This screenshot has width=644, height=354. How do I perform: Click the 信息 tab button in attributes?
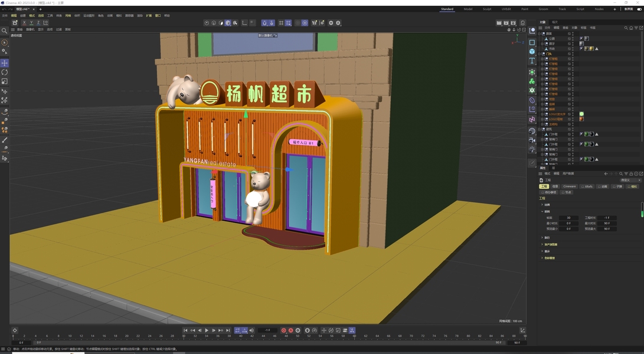coord(555,186)
